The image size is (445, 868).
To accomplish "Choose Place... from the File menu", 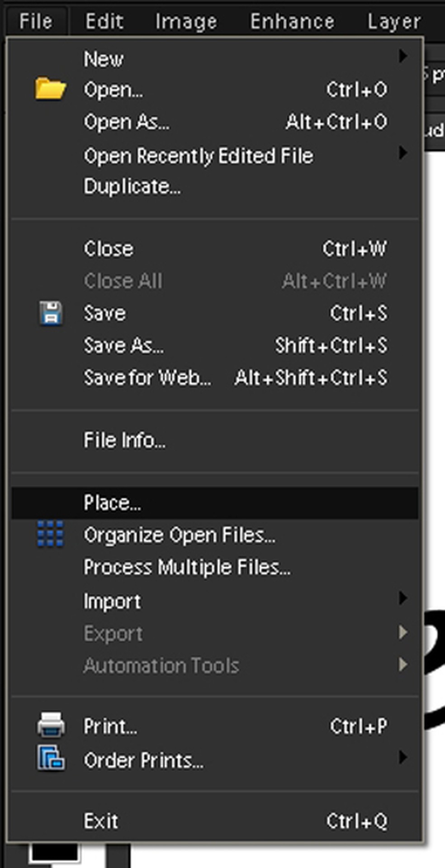I will 112,503.
